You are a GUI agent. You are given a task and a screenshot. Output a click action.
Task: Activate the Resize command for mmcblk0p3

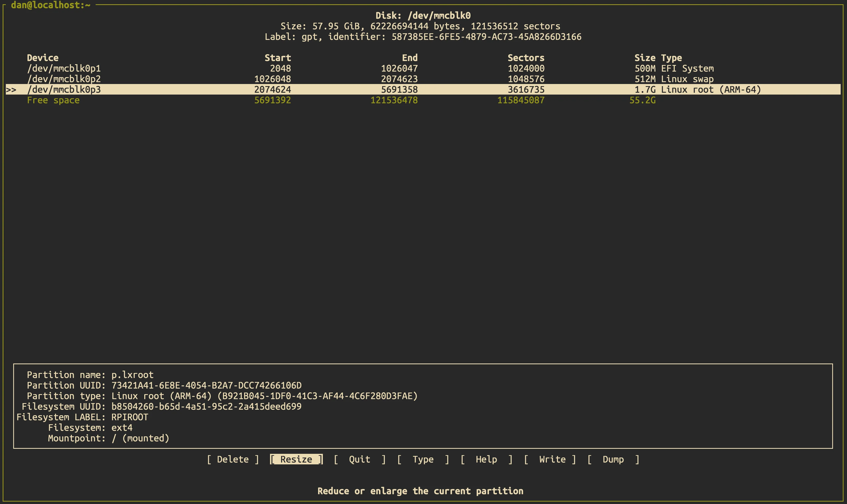point(296,459)
